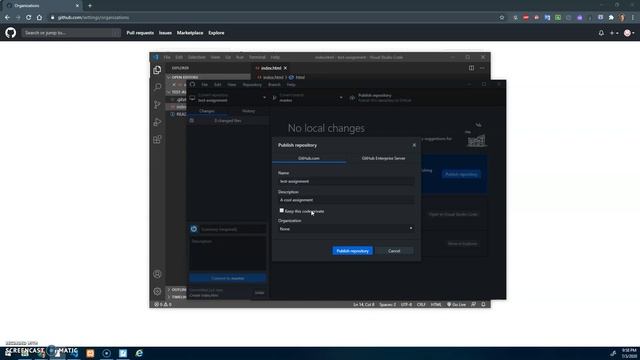Screen dimensions: 640x360
Task: Open the Current branch dropdown
Action: tap(307, 98)
